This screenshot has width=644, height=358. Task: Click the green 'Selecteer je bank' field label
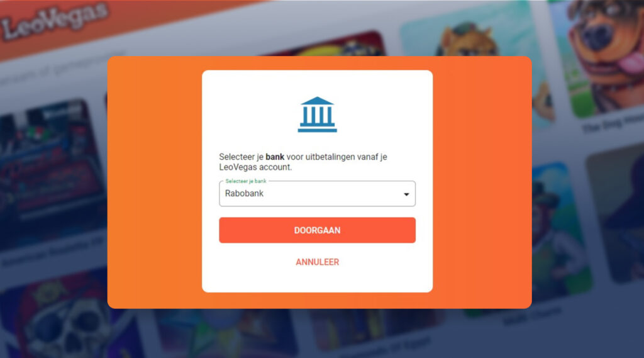coord(246,181)
